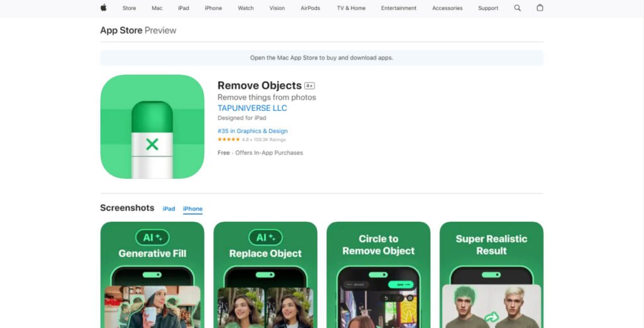Click the #35 in Graphics & Design link
This screenshot has height=328, width=644.
pyautogui.click(x=252, y=131)
